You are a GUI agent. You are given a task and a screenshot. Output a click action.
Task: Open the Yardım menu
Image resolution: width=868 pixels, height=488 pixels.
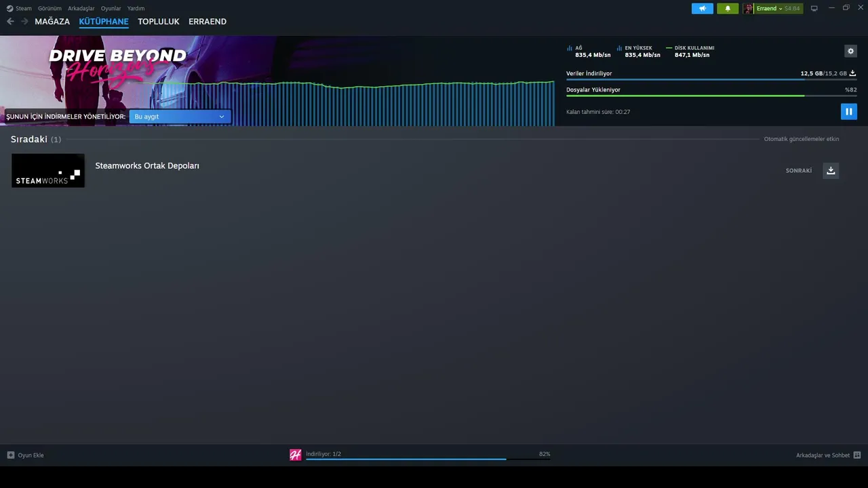[x=136, y=9]
